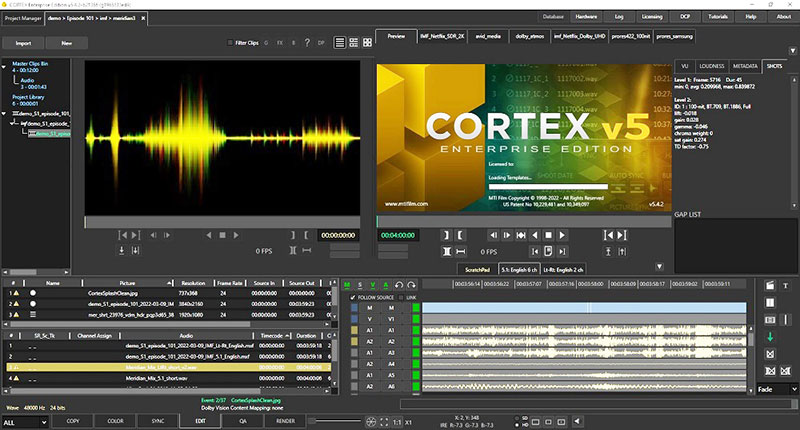Screen dimensions: 800x430
Task: Click the source timecode field 00:00:00:00
Action: (338, 235)
